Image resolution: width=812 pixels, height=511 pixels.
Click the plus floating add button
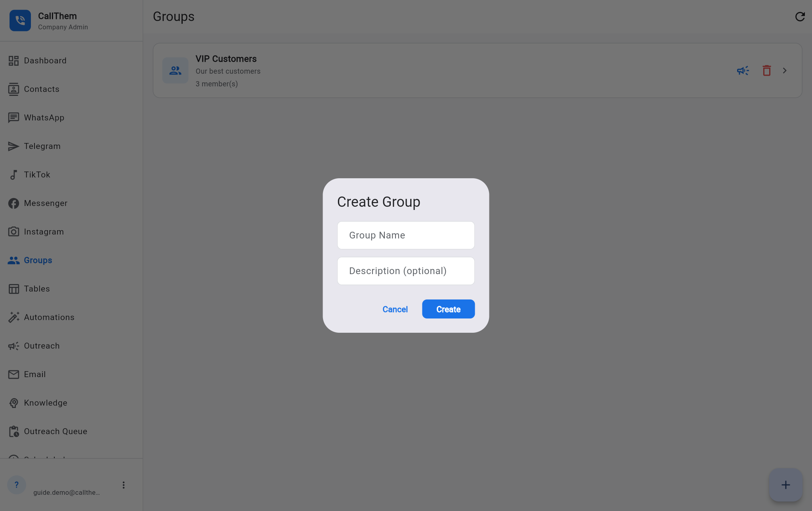pyautogui.click(x=785, y=485)
